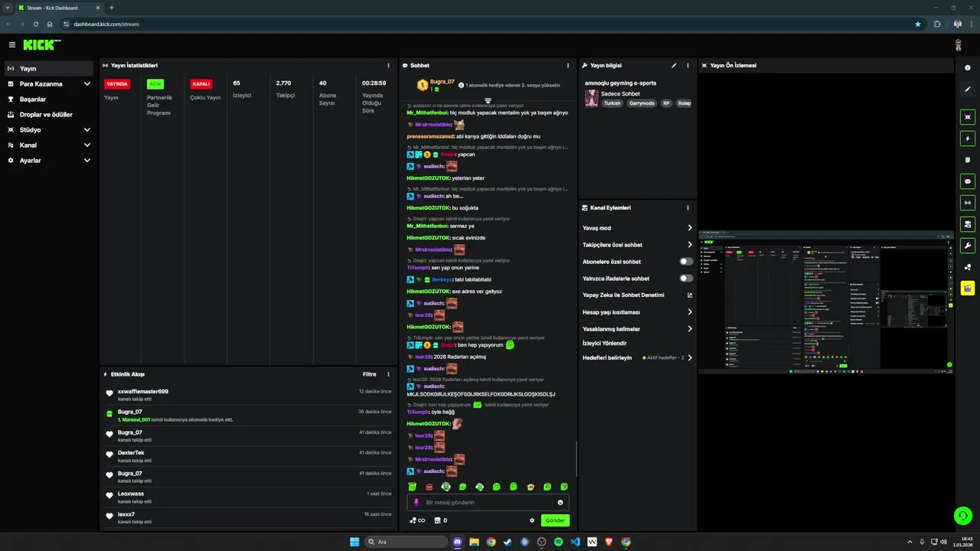Screen dimensions: 980x551
Task: Open the three-dot menu of Etkinlik Akışı panel
Action: [388, 374]
